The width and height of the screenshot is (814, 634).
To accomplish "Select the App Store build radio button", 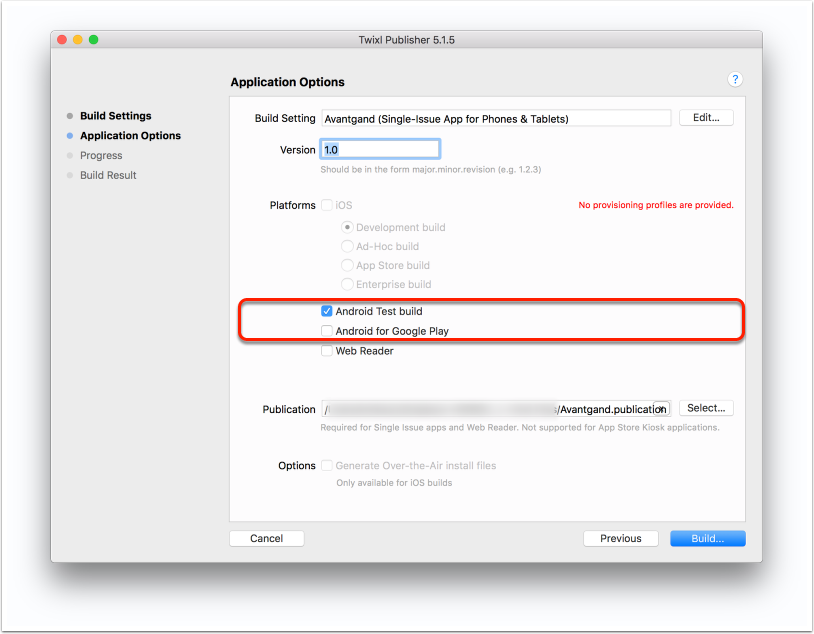I will click(x=347, y=265).
